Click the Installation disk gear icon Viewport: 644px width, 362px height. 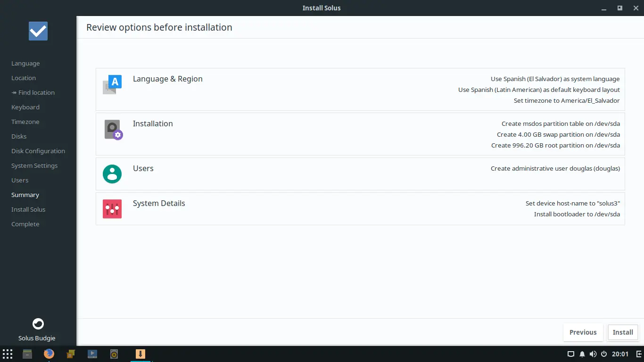click(113, 130)
